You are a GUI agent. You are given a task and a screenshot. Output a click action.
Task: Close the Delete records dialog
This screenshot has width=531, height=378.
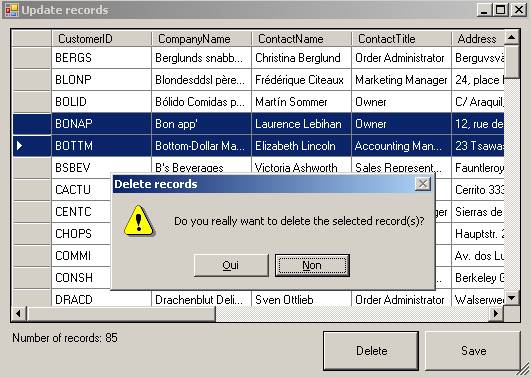(422, 184)
